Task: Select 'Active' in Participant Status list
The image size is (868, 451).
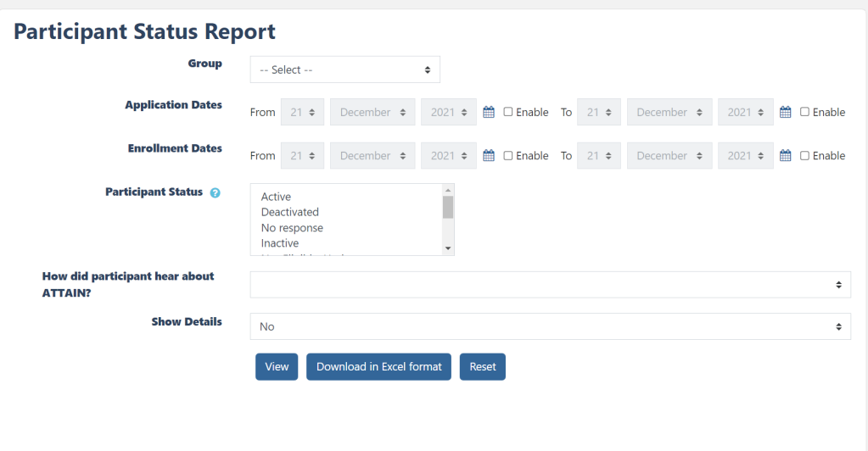Action: [x=277, y=197]
